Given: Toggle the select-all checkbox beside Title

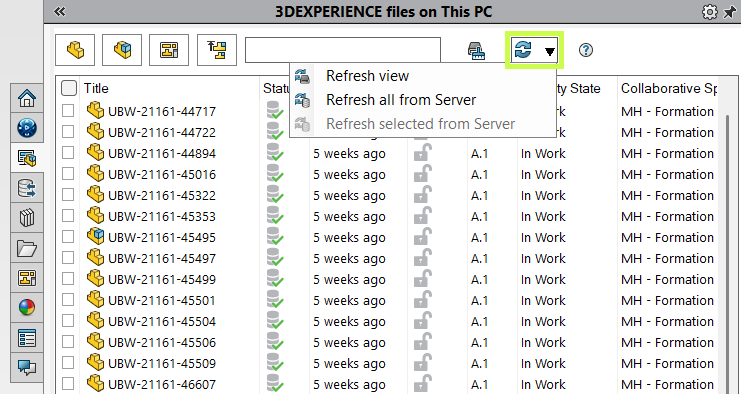Looking at the screenshot, I should click(69, 88).
